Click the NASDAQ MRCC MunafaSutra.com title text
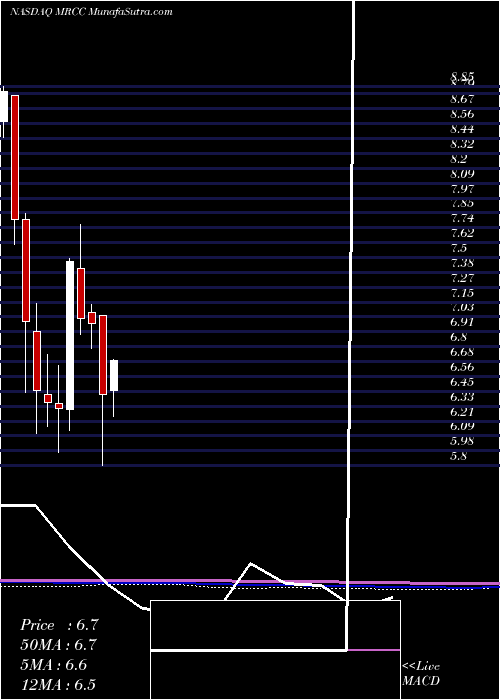 pyautogui.click(x=91, y=12)
